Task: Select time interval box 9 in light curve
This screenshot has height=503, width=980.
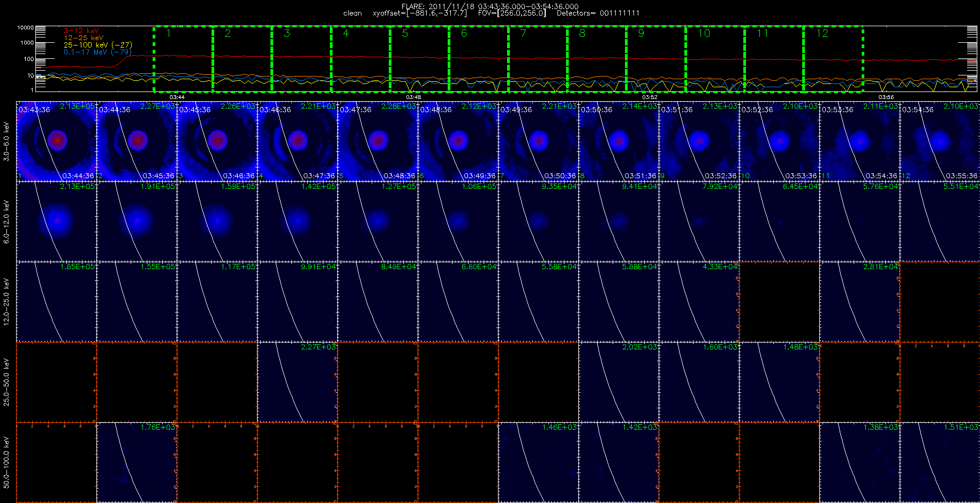Action: [656, 59]
